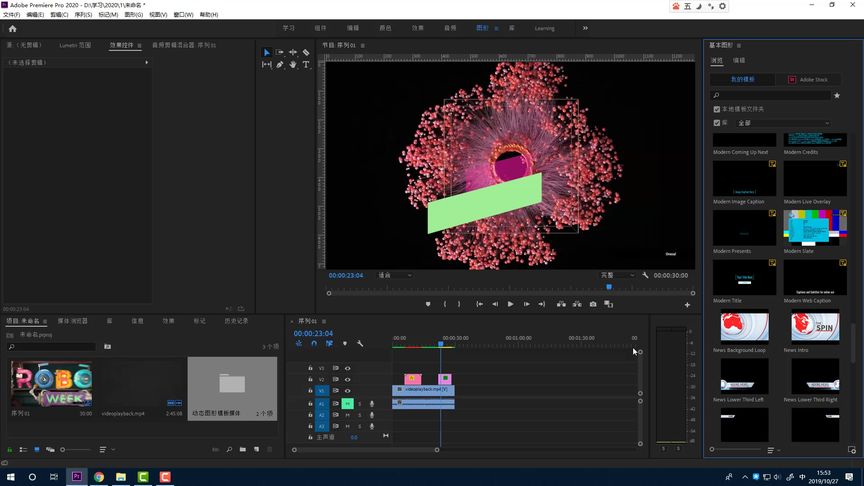Image resolution: width=864 pixels, height=486 pixels.
Task: Expand the playback resolution dropdown
Action: tap(618, 275)
